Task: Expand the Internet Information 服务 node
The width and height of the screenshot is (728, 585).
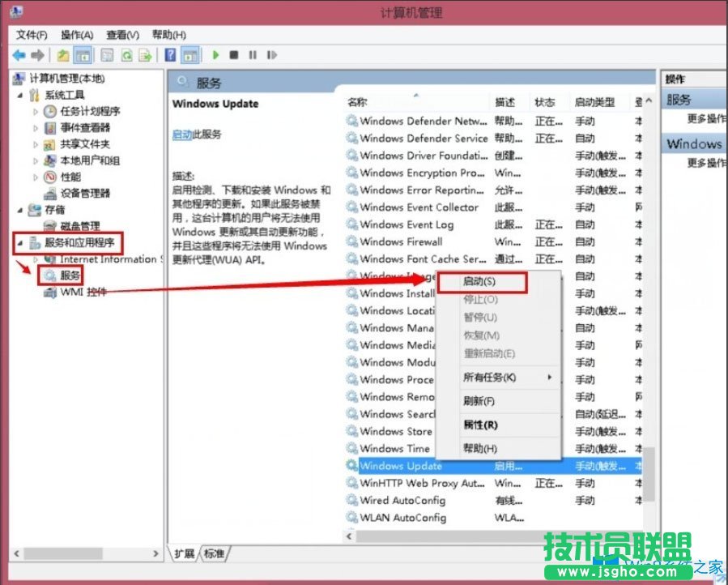Action: [x=36, y=258]
